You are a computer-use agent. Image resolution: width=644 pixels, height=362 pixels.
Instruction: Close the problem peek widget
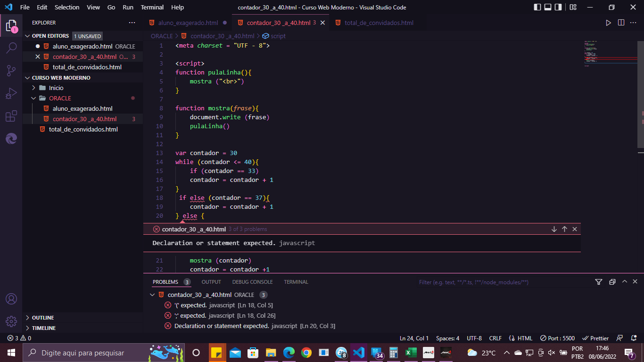pos(575,229)
